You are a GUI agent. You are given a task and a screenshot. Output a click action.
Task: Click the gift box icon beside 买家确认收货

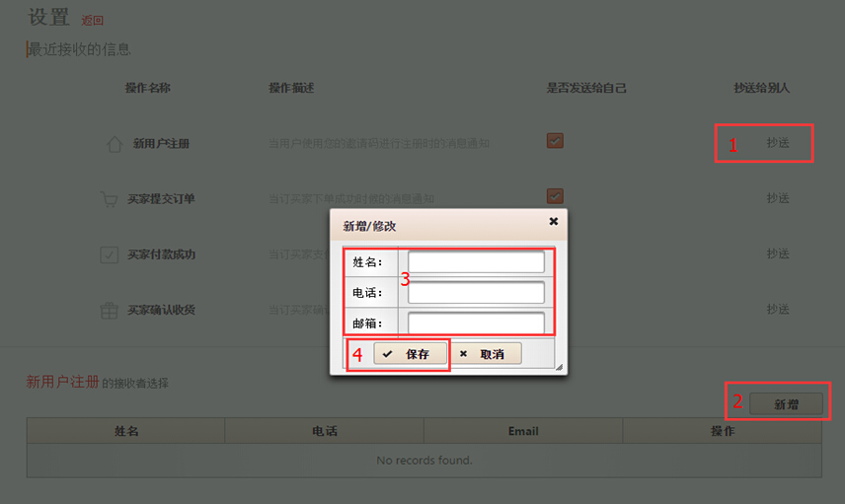109,310
